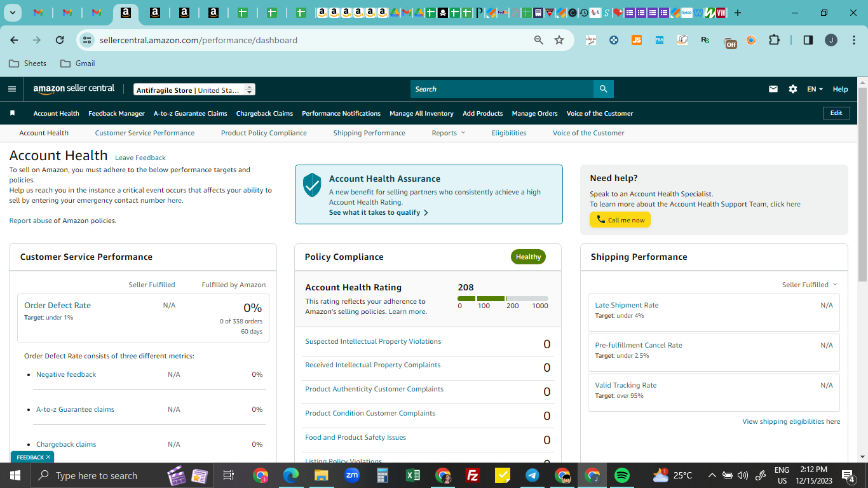868x488 pixels.
Task: Click the green Healthy status badge
Action: [x=528, y=257]
